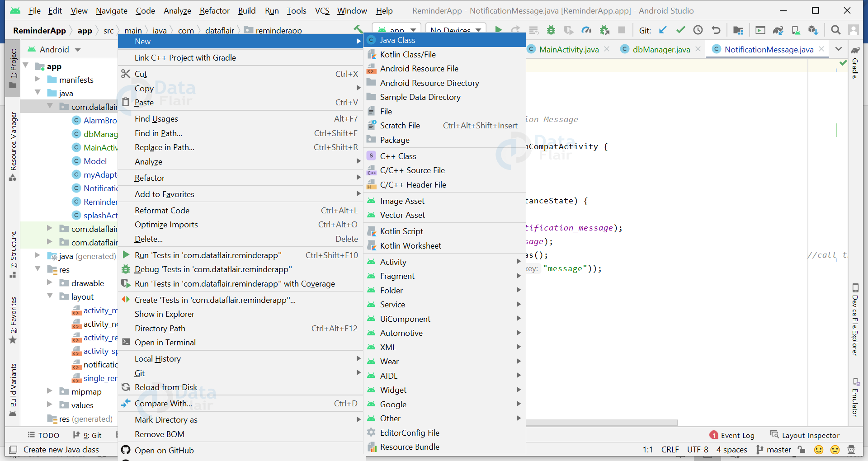Open the Profile app gauge icon
This screenshot has height=461, width=868.
tap(586, 30)
